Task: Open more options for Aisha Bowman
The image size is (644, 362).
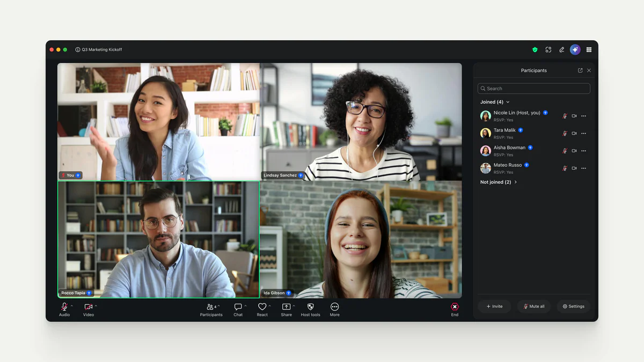Action: pos(583,151)
